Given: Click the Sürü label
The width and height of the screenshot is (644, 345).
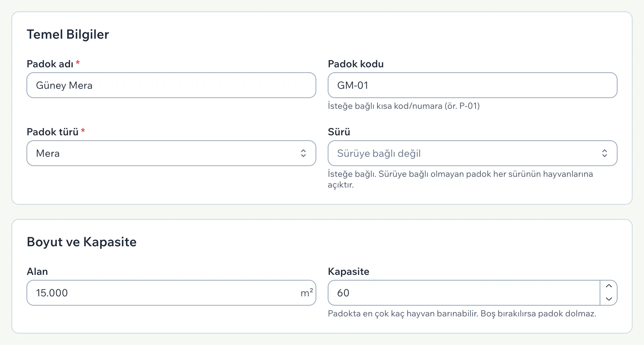Looking at the screenshot, I should [x=339, y=132].
